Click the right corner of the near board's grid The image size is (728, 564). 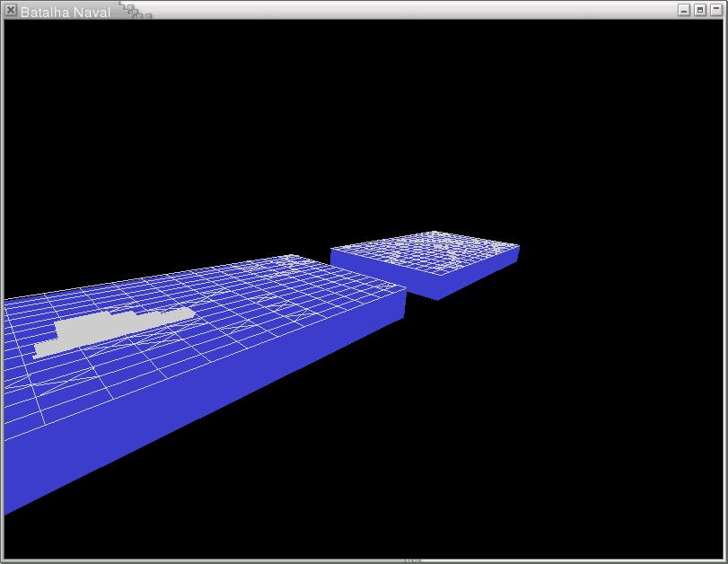coord(403,289)
